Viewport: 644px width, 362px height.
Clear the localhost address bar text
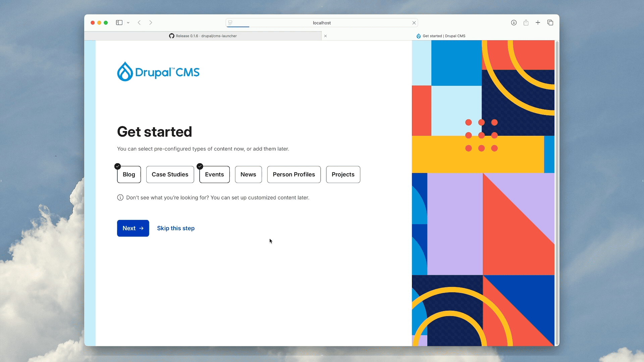pyautogui.click(x=414, y=22)
